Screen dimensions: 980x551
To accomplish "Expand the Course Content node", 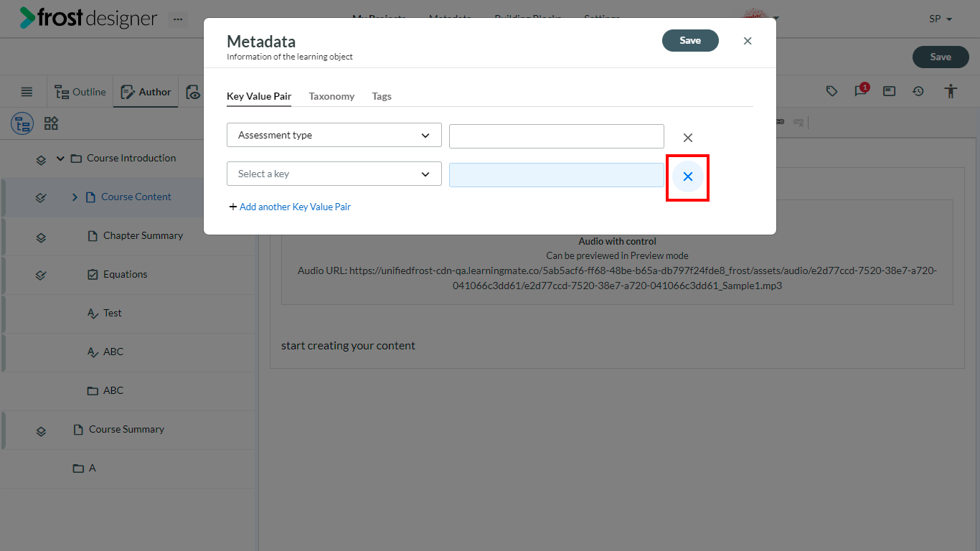I will click(x=75, y=197).
